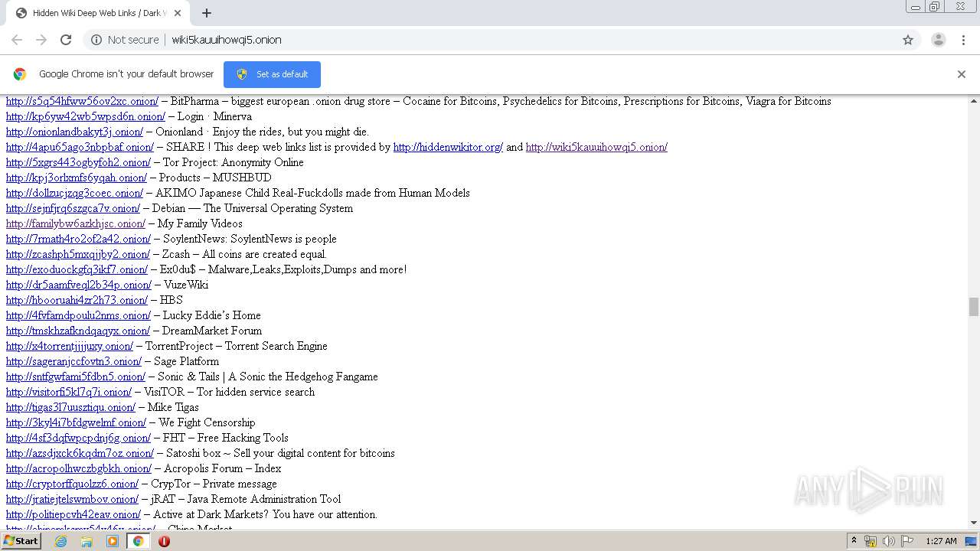Open the wiki5kauuihowqi5.onion link in the SHARE line
This screenshot has width=980, height=551.
(x=596, y=147)
